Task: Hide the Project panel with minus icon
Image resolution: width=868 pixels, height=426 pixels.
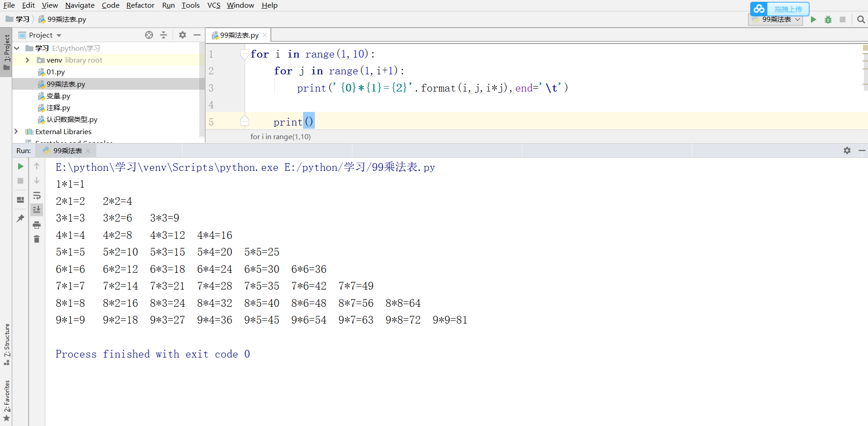Action: tap(197, 35)
